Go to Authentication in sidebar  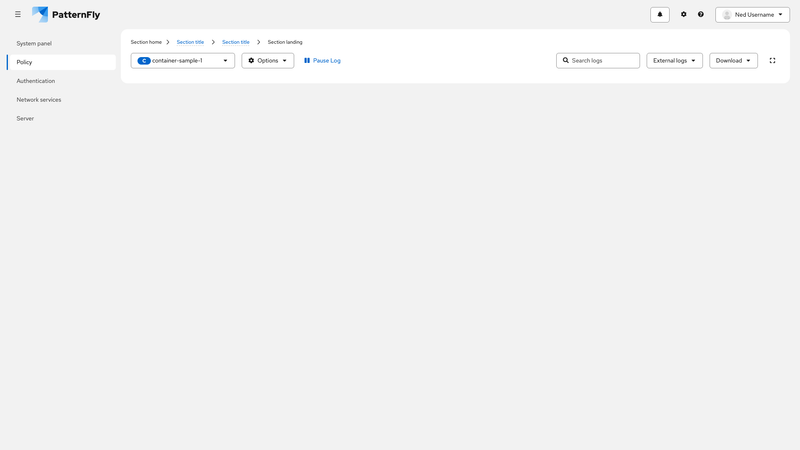[x=61, y=81]
